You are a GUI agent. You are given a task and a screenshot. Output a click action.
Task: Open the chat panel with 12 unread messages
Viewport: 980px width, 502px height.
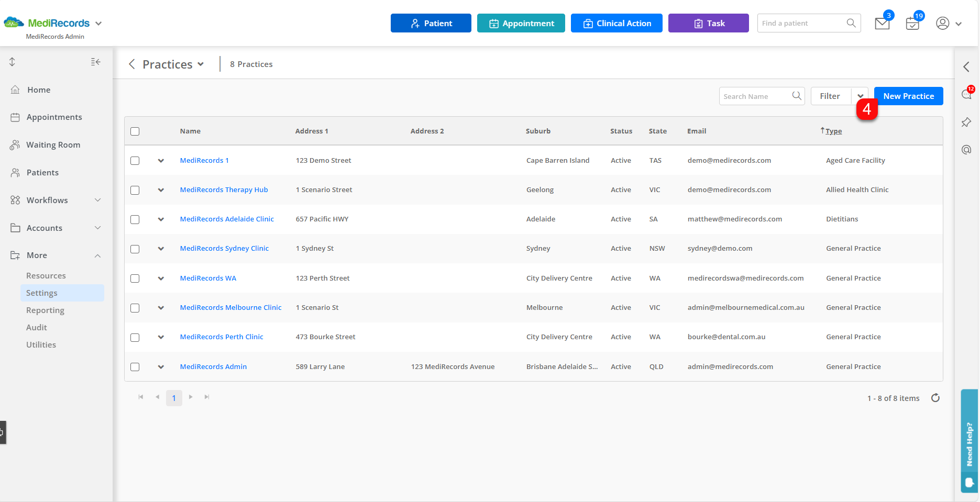click(966, 95)
